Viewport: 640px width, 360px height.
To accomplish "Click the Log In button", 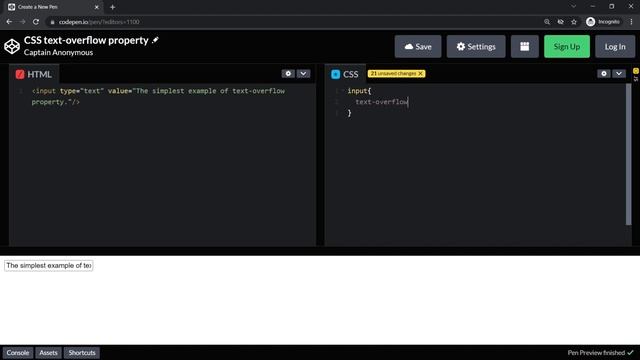I will (x=615, y=47).
